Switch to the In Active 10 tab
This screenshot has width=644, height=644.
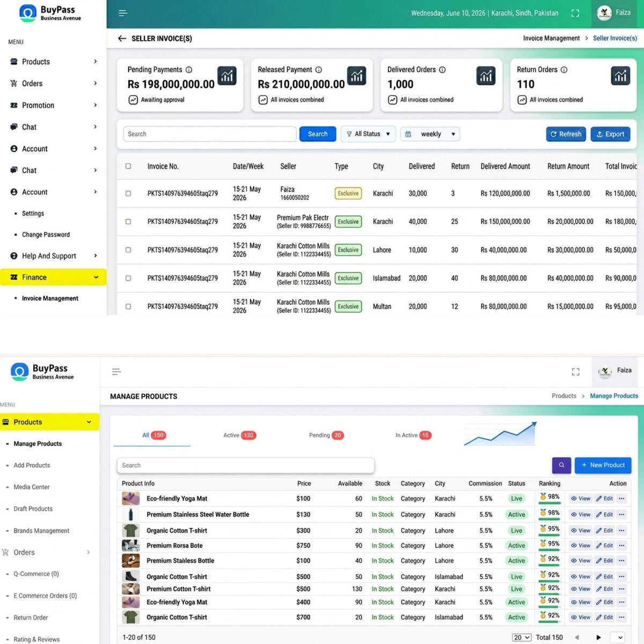413,435
